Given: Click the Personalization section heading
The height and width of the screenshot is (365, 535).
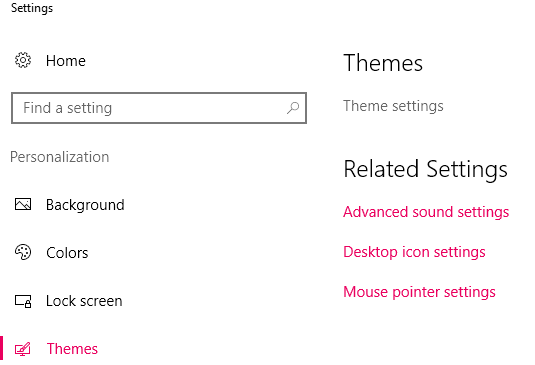Looking at the screenshot, I should tap(60, 157).
